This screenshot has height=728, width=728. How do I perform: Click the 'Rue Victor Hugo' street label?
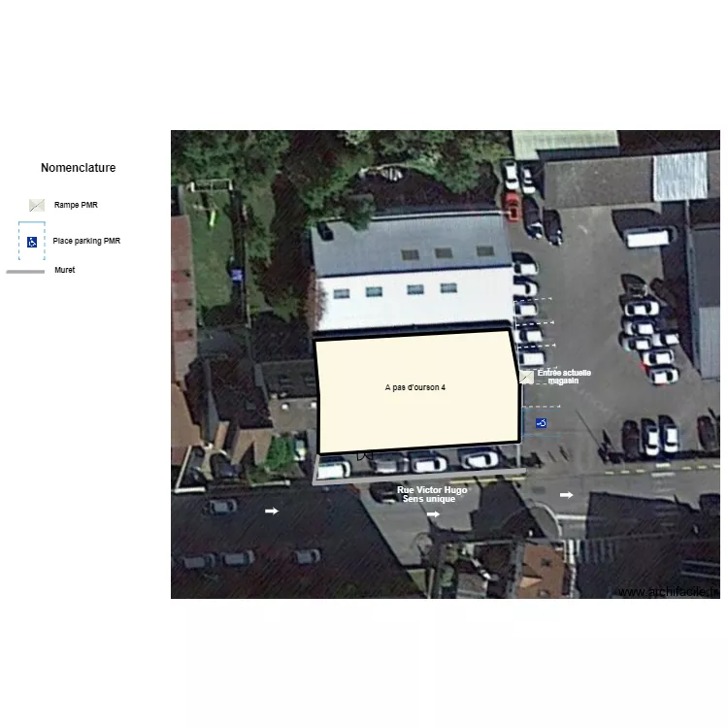432,490
